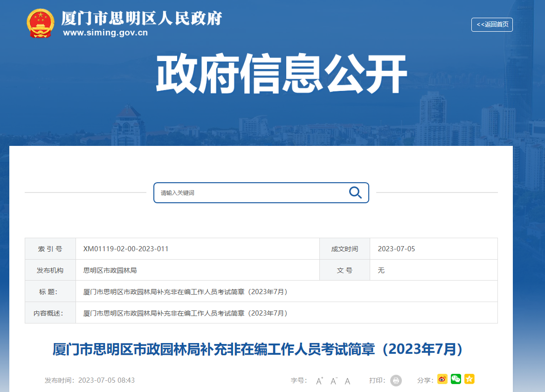Click the blue article headline
This screenshot has height=392, width=545.
tap(257, 350)
